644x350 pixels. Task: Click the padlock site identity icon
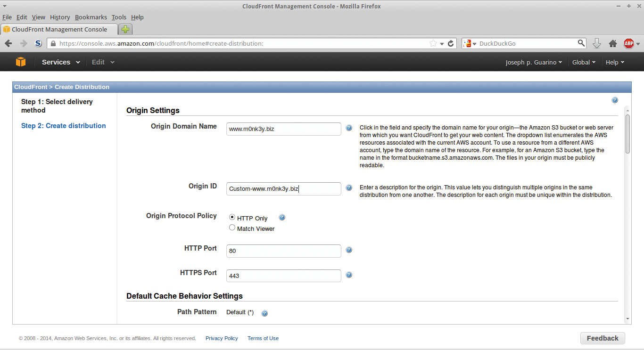53,43
